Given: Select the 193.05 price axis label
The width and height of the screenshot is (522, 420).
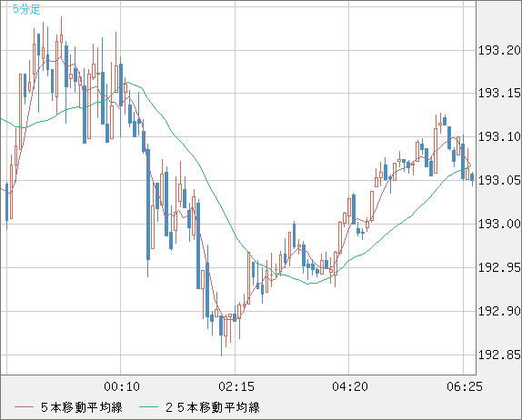Looking at the screenshot, I should (x=499, y=180).
